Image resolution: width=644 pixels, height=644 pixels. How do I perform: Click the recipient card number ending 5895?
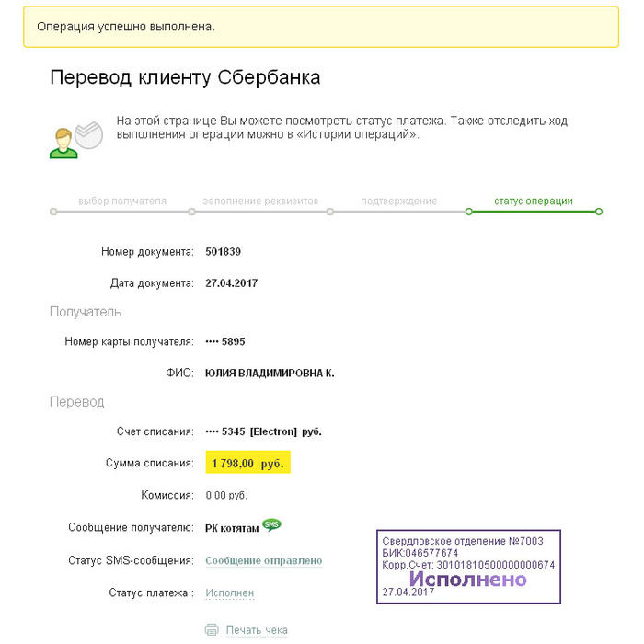coord(225,341)
